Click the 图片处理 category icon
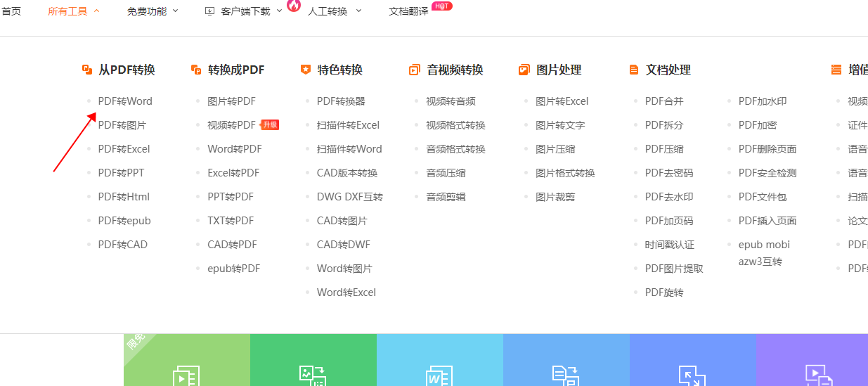 [524, 70]
